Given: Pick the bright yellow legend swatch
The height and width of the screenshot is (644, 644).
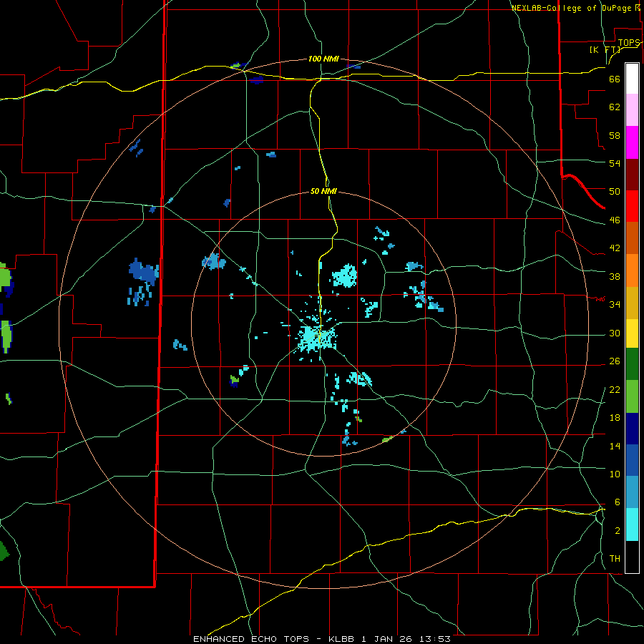Looking at the screenshot, I should [632, 333].
